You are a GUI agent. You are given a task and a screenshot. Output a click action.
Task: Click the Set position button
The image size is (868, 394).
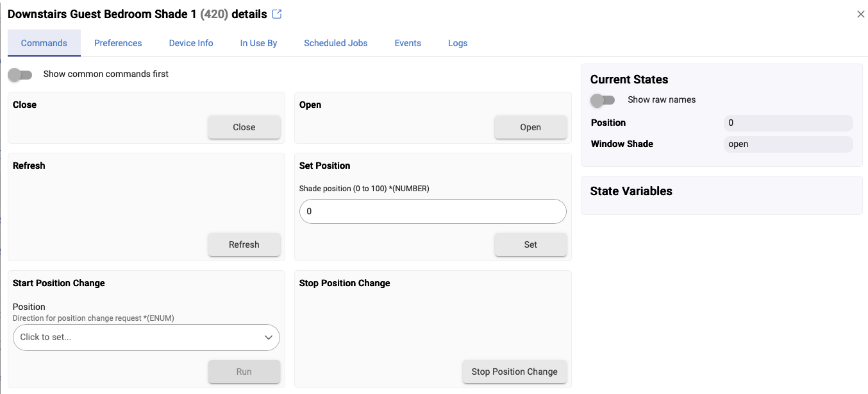click(x=530, y=244)
